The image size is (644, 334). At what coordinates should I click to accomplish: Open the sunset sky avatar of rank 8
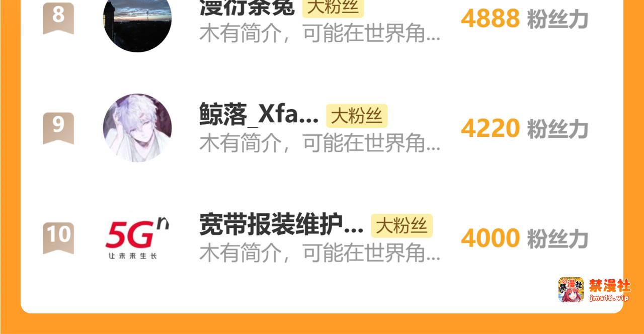pyautogui.click(x=137, y=20)
